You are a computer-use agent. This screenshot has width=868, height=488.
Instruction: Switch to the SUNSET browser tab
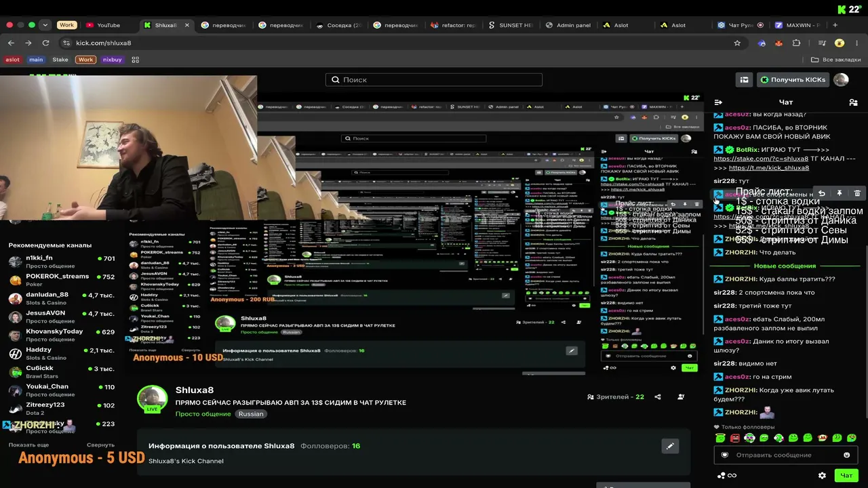coord(510,25)
